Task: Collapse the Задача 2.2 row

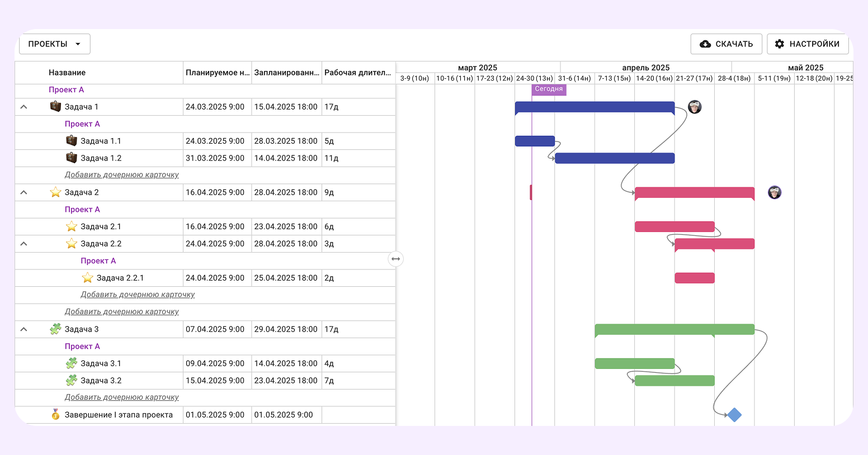Action: pyautogui.click(x=23, y=244)
